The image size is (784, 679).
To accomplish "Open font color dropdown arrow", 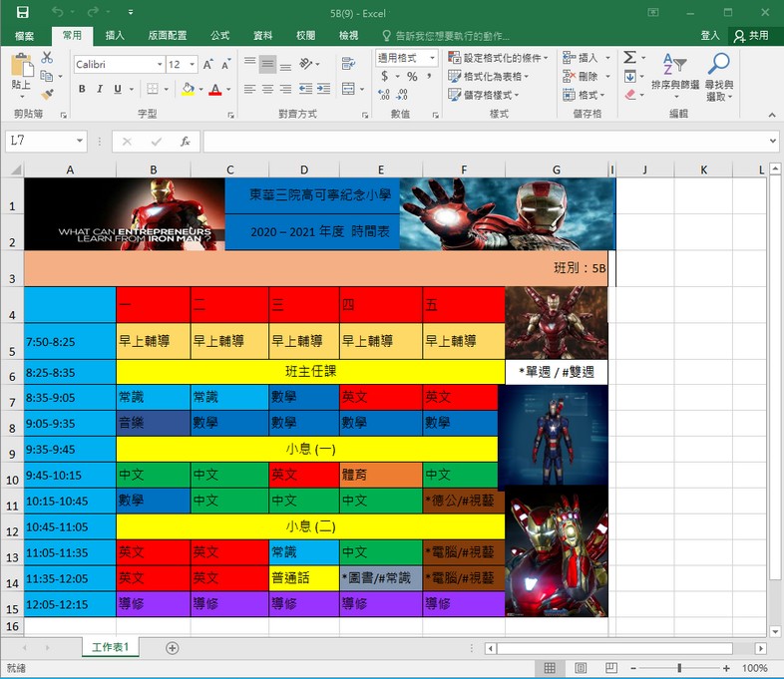I will click(228, 90).
